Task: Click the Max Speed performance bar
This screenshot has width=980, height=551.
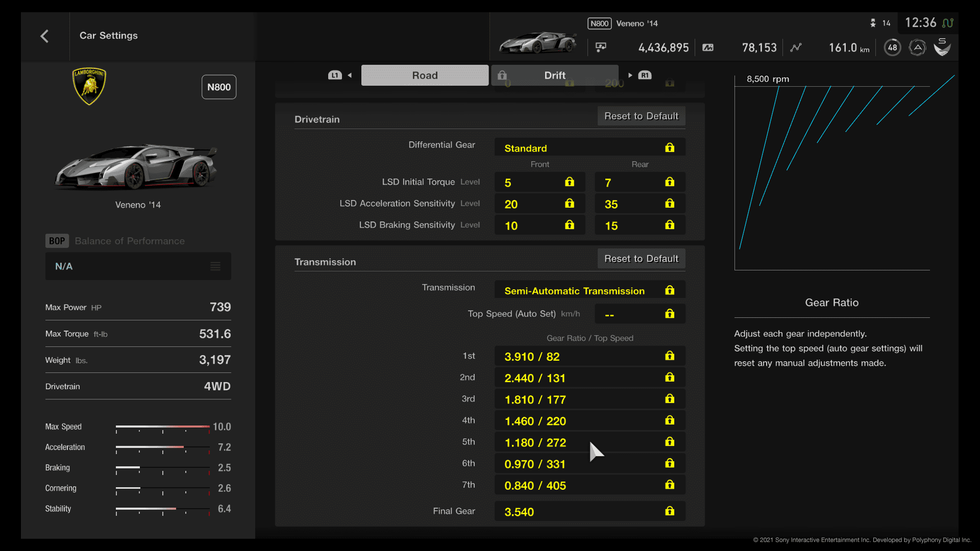Action: (163, 428)
